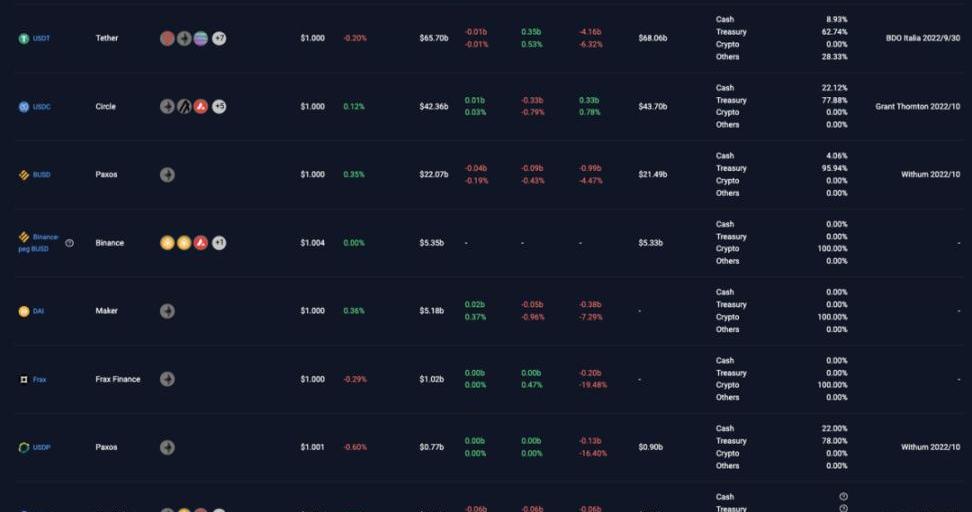Open the Grant Thornton 2022/10 audit link
Screen dimensions: 972x512
tap(917, 106)
